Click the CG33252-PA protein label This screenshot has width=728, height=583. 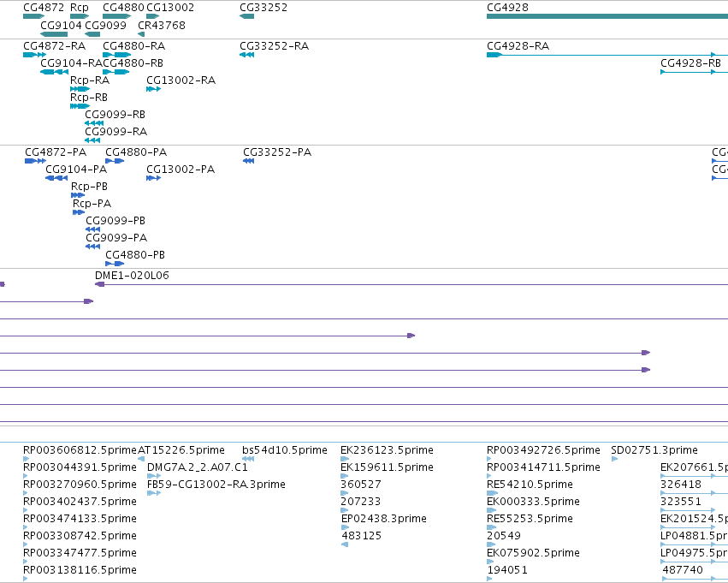pyautogui.click(x=277, y=152)
